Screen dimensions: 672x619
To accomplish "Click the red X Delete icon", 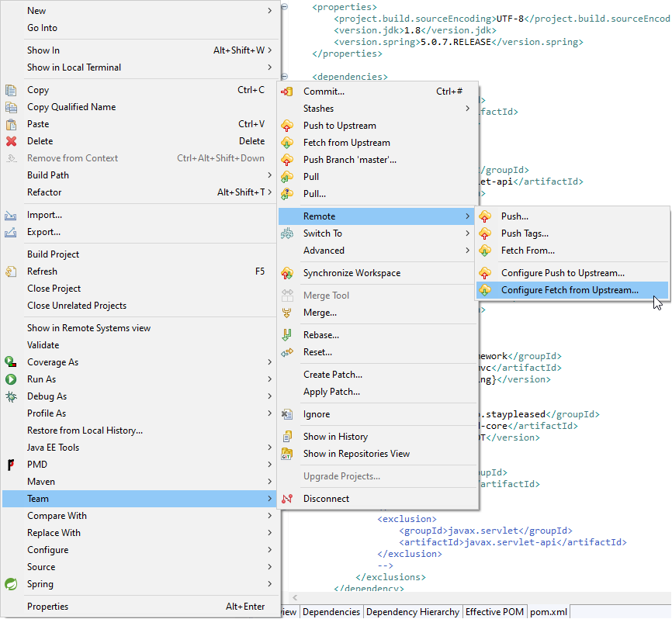I will (x=11, y=140).
